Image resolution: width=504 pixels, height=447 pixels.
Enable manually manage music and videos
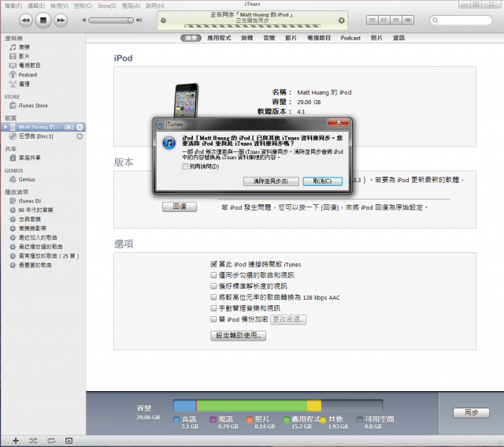coord(213,308)
